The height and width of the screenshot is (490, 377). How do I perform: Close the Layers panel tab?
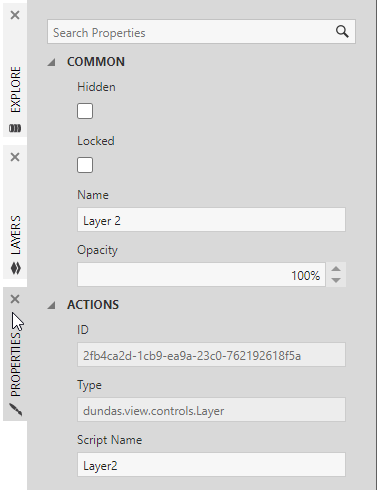pos(15,157)
